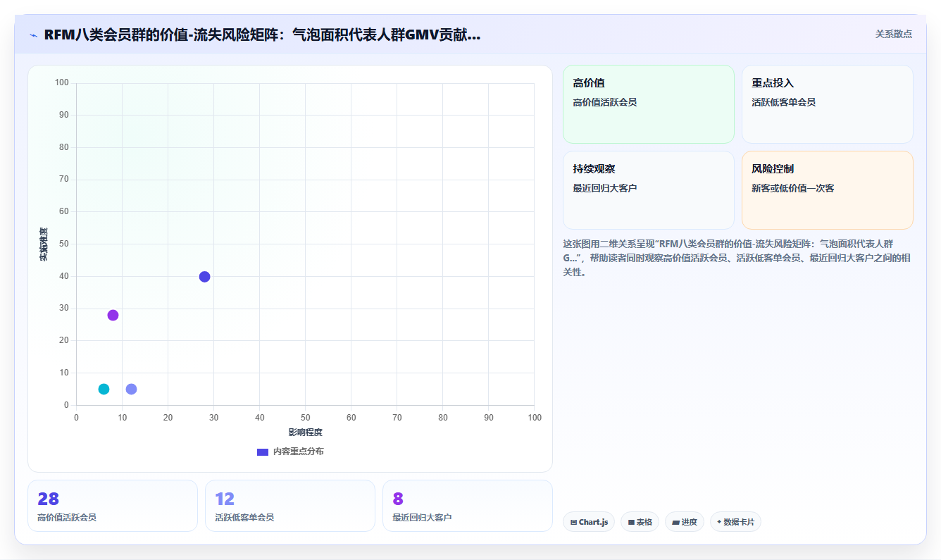The width and height of the screenshot is (941, 560).
Task: Click the stat card showing 28 高价值活跃会员
Action: (x=113, y=506)
